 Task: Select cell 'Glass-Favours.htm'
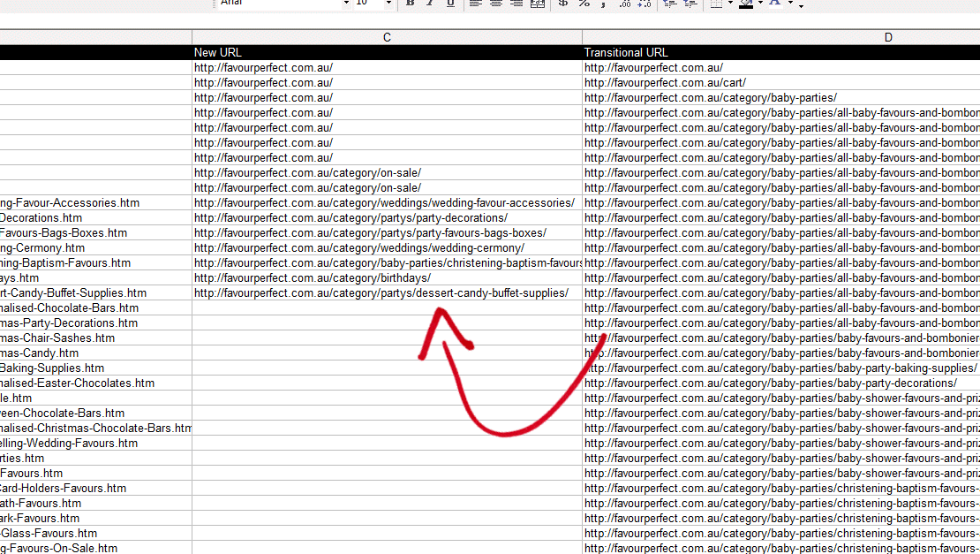(x=95, y=533)
